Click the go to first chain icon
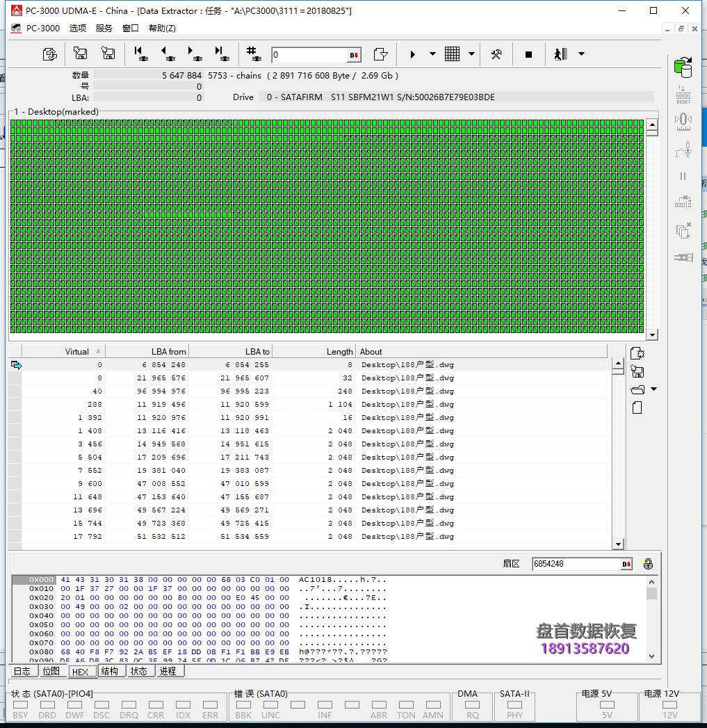The width and height of the screenshot is (707, 728). click(x=141, y=54)
